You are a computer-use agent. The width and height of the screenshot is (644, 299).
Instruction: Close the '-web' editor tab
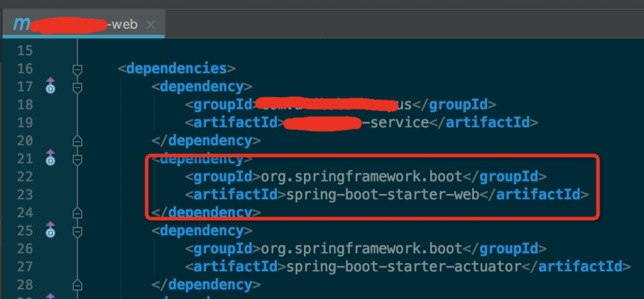point(151,25)
